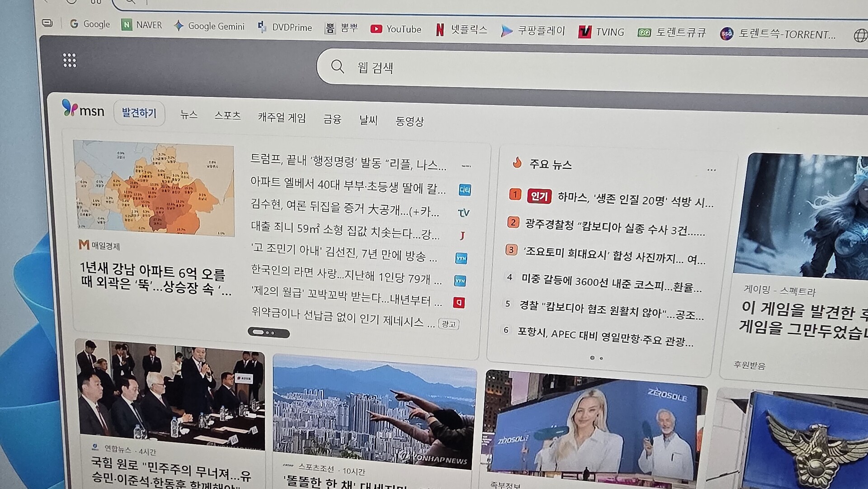The height and width of the screenshot is (489, 868).
Task: Switch headline carousel using pagination dots
Action: [269, 332]
